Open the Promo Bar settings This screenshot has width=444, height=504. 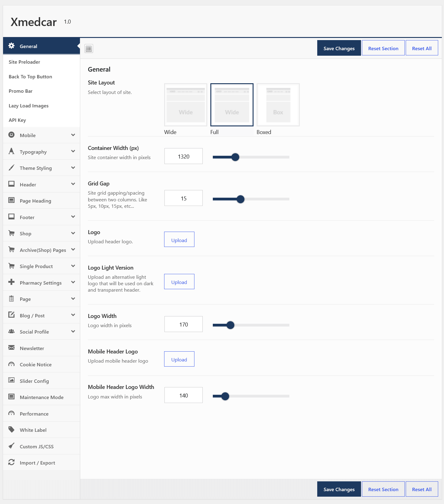(x=41, y=91)
